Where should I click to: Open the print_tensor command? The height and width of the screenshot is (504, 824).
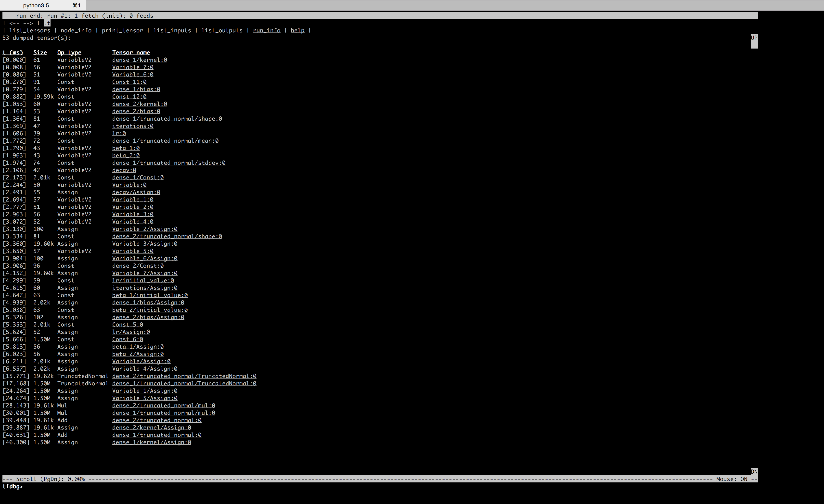[x=122, y=30]
